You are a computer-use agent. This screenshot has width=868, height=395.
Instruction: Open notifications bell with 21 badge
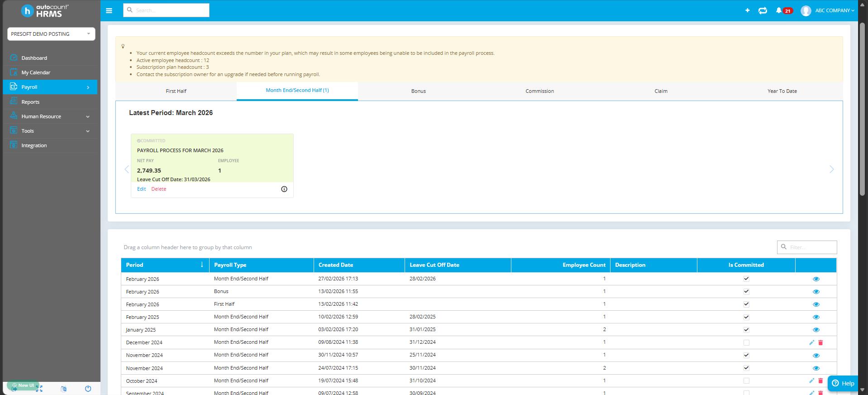pyautogui.click(x=784, y=10)
